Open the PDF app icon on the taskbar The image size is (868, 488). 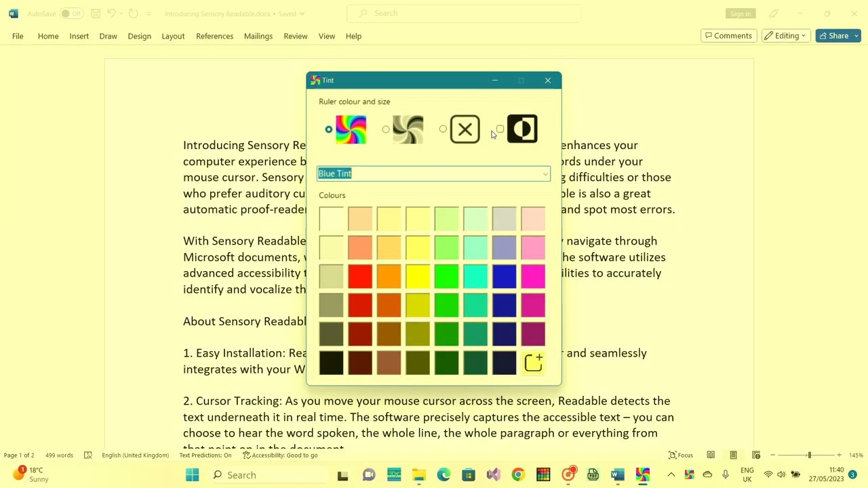[x=593, y=475]
